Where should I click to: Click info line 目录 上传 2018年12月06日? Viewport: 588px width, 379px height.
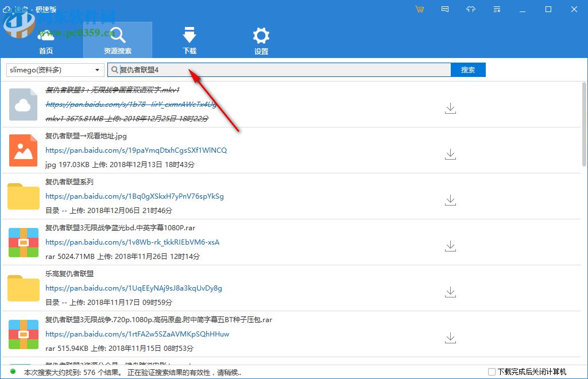pyautogui.click(x=109, y=211)
